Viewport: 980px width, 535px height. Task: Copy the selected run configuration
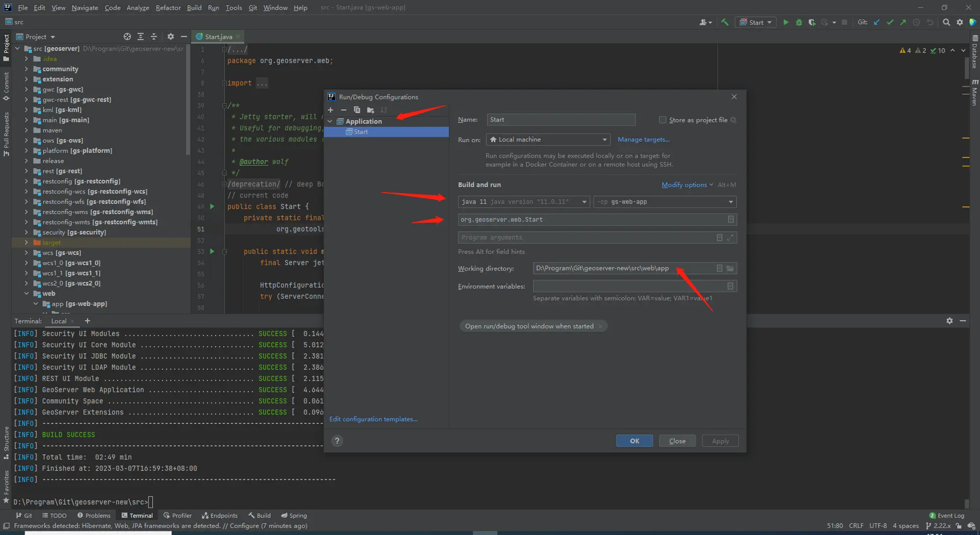pyautogui.click(x=357, y=110)
